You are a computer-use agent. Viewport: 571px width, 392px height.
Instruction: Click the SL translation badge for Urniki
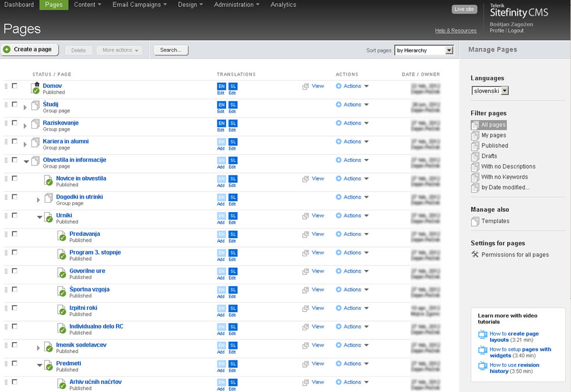coord(232,216)
